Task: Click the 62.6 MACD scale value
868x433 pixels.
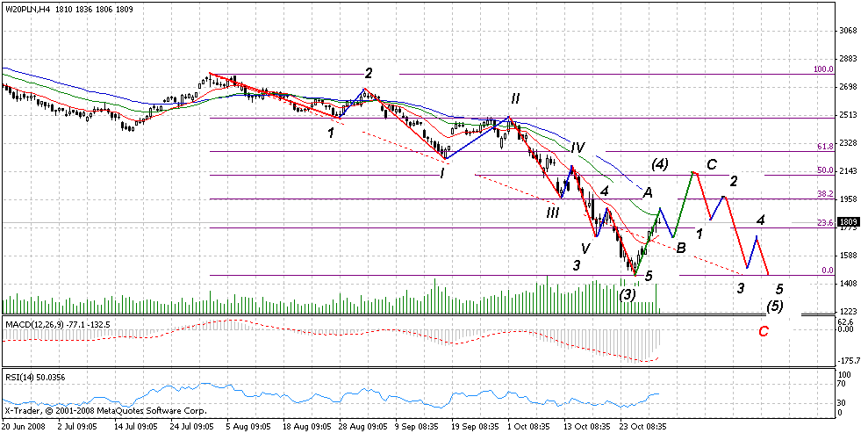Action: [847, 321]
